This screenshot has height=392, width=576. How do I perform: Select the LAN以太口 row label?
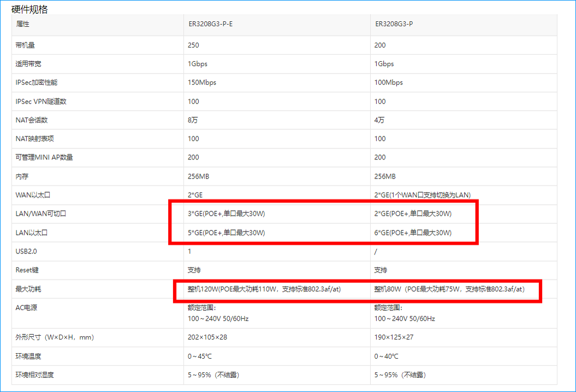[x=32, y=233]
